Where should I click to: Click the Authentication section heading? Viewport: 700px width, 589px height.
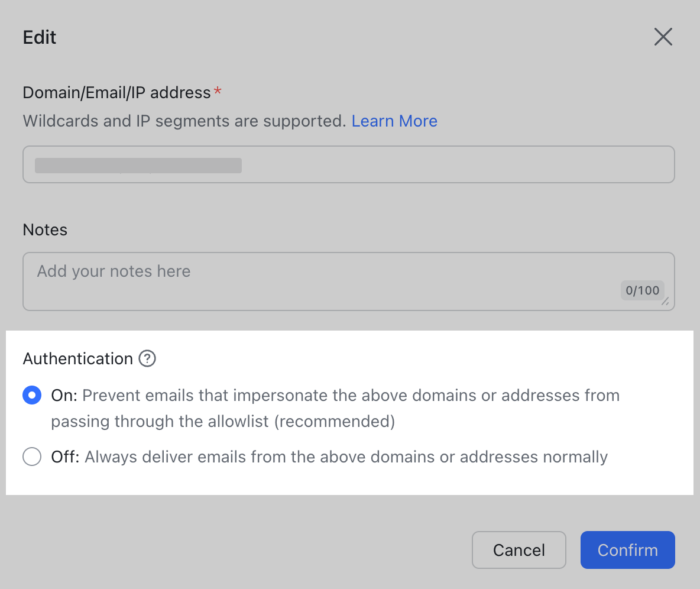[x=77, y=358]
